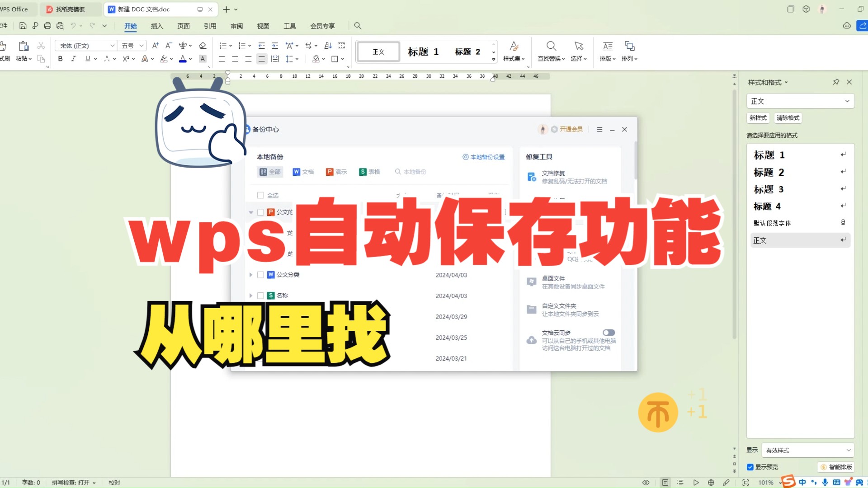
Task: Click the shading fill color button
Action: pyautogui.click(x=316, y=59)
